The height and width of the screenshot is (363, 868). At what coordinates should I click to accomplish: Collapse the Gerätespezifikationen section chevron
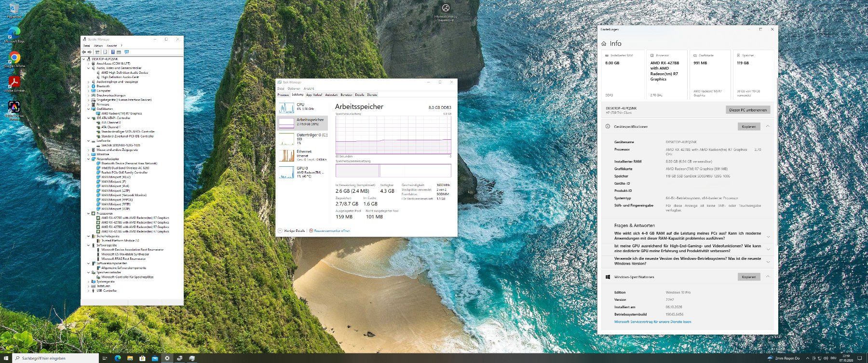pyautogui.click(x=768, y=126)
